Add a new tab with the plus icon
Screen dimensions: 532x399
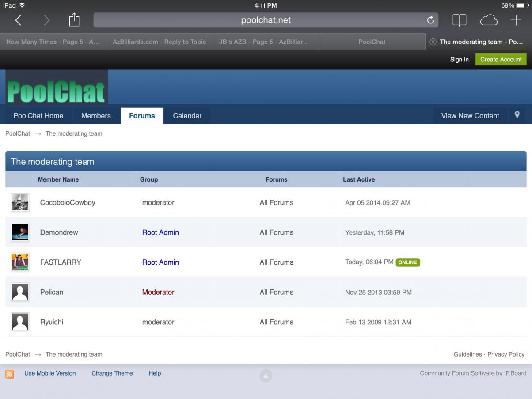click(516, 20)
